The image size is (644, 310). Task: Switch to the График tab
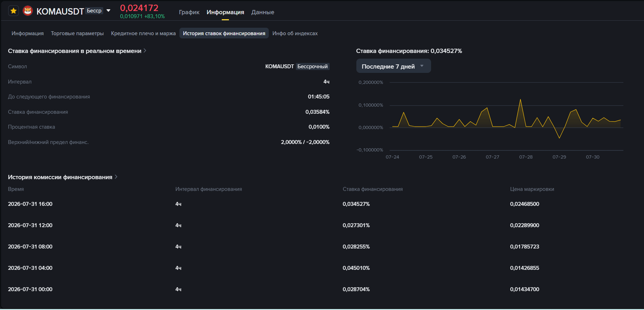click(x=189, y=12)
